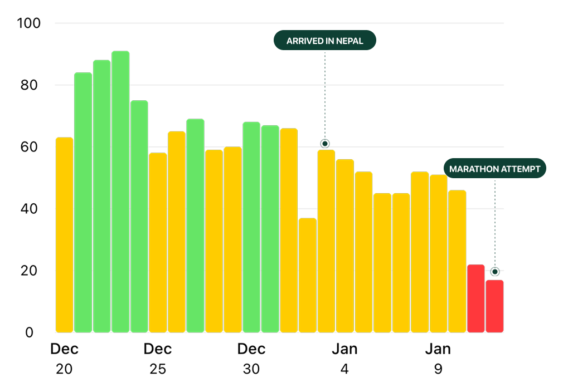
Task: Select the yellow Jan 6 bar near 45
Action: [382, 263]
